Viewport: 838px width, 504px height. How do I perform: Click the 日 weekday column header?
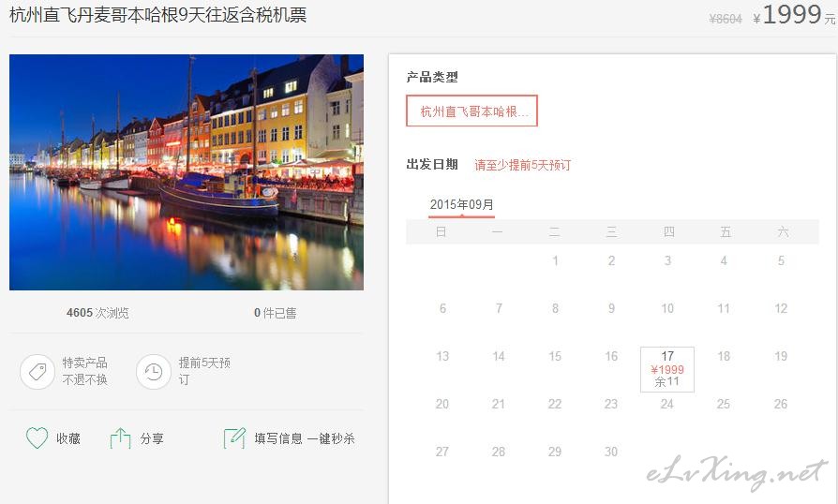pos(441,231)
